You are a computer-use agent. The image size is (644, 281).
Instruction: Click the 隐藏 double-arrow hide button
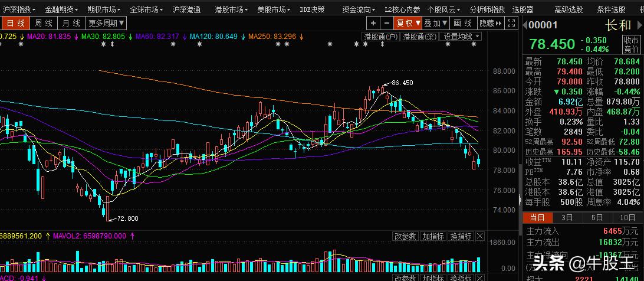[491, 23]
